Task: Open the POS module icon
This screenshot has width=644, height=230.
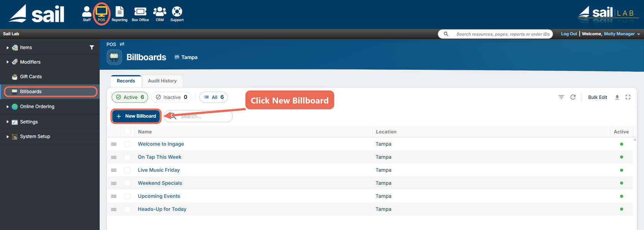Action: (x=102, y=14)
